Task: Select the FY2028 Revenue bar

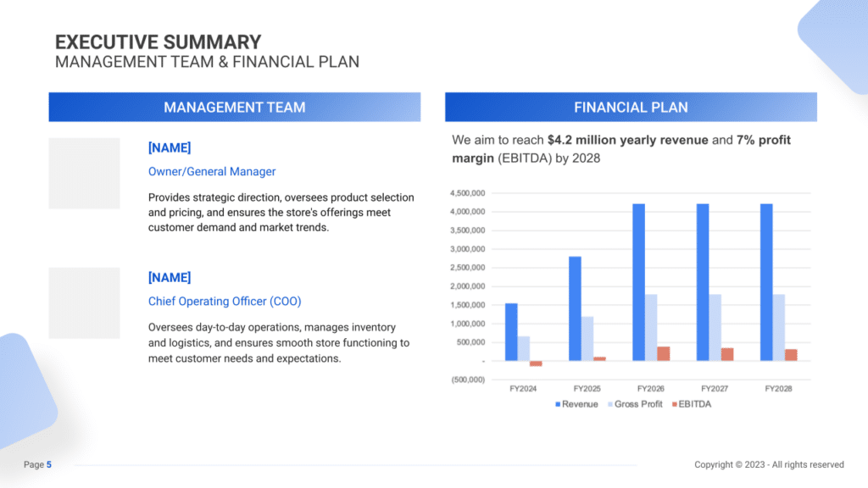Action: point(766,282)
